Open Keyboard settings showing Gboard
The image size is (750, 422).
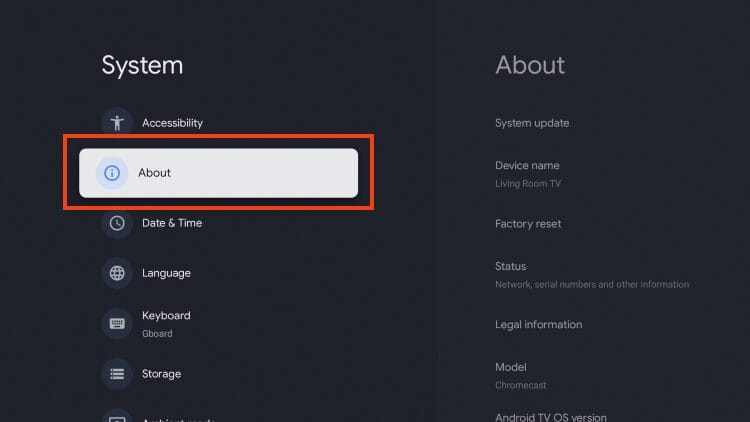[166, 323]
